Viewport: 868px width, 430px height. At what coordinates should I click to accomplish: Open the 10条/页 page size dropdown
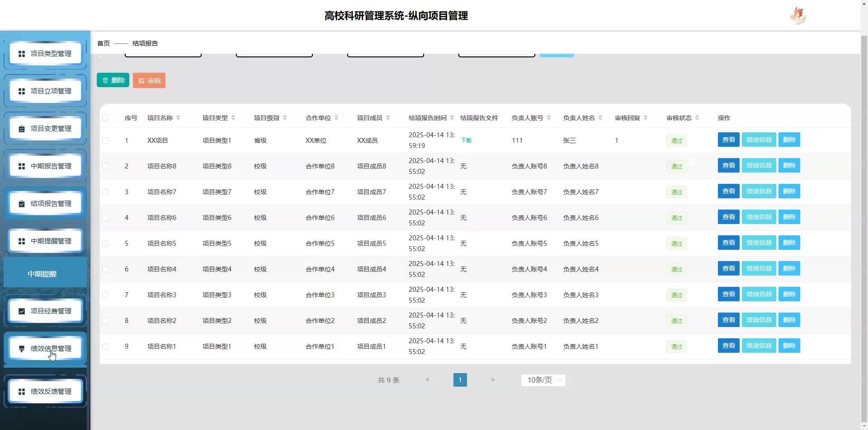[x=543, y=380]
